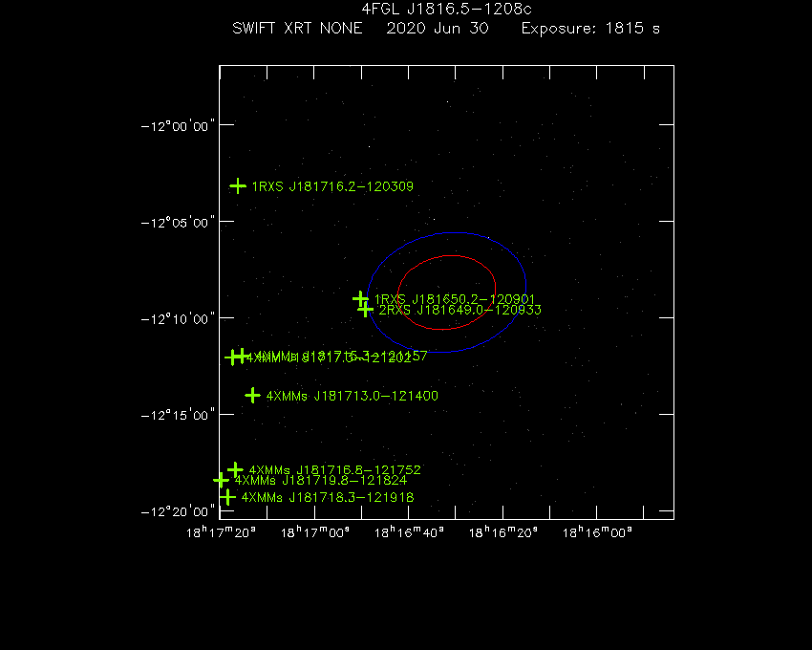Click the right ascension label 18h17m00s
The height and width of the screenshot is (650, 812).
[x=315, y=532]
